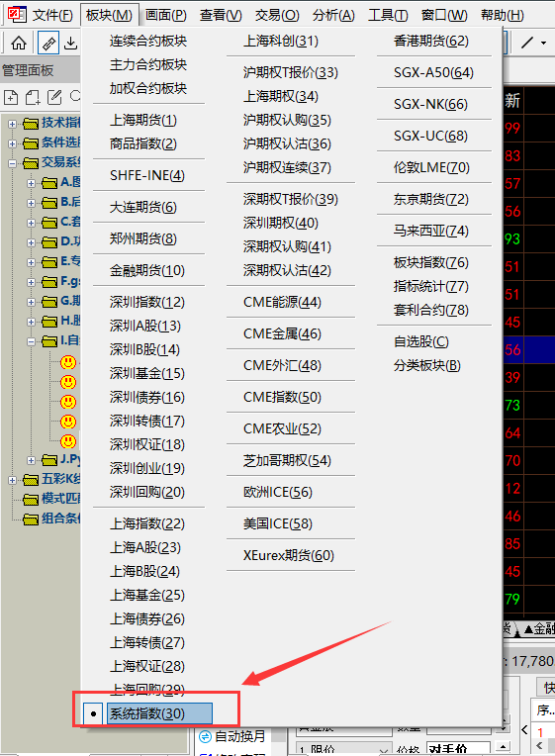
Task: Expand the 条件选 tree folder
Action: tap(13, 143)
